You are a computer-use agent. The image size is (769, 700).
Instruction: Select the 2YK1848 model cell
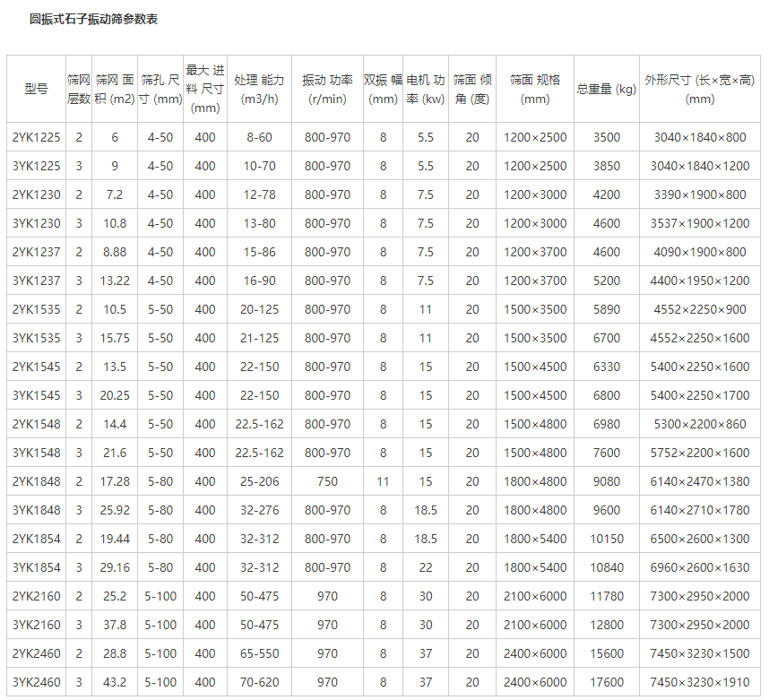pyautogui.click(x=37, y=481)
